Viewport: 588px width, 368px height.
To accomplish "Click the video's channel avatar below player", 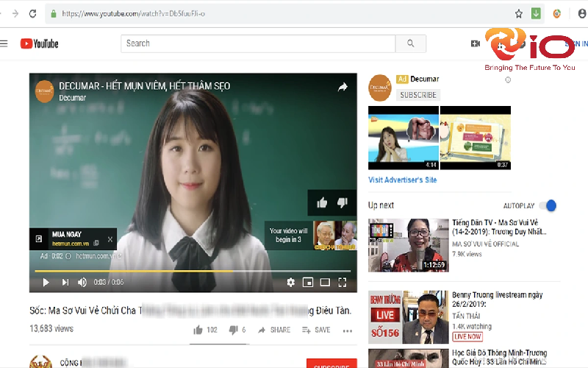I will 40,361.
